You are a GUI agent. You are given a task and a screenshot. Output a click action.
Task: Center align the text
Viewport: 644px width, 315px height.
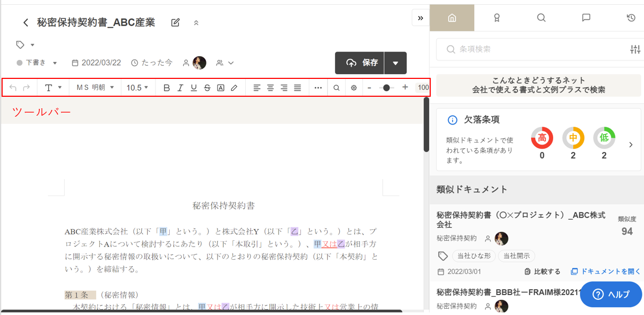point(271,88)
